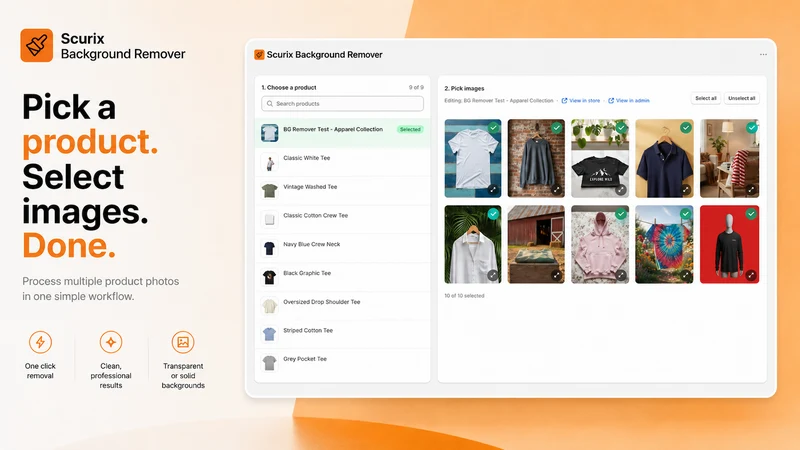Open the three-dot menu in app header

tap(763, 55)
